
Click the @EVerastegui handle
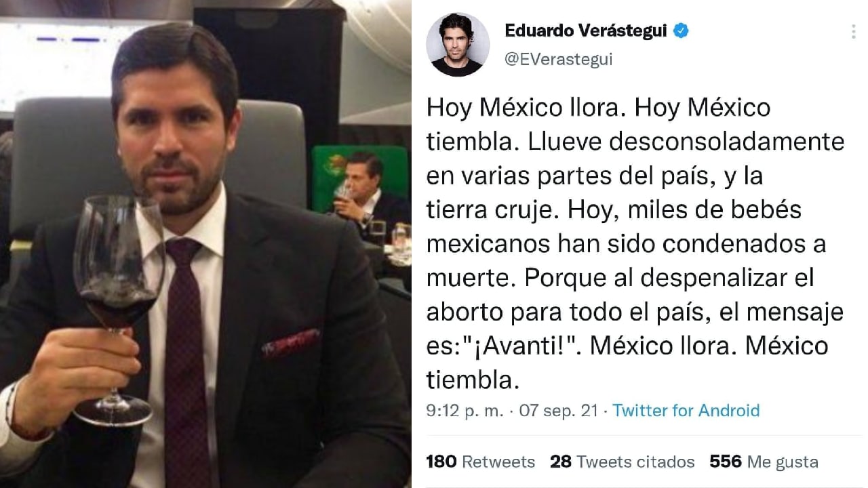559,59
